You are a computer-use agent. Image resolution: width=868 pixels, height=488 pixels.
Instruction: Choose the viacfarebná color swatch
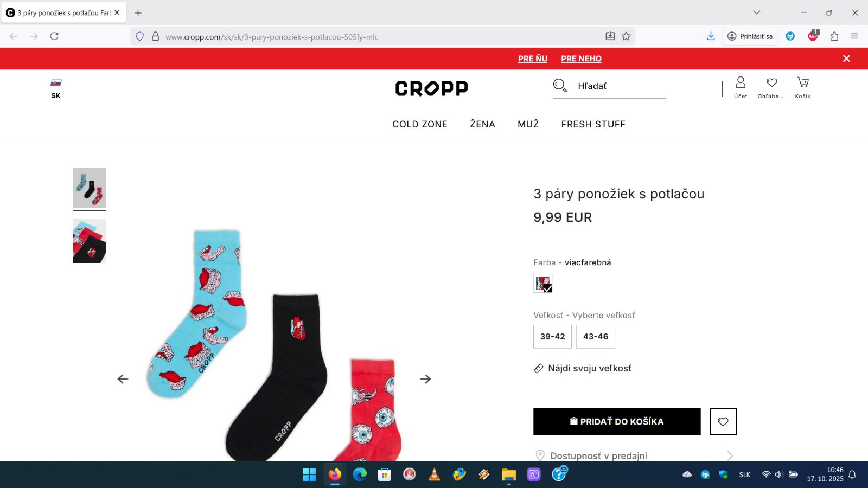(543, 284)
